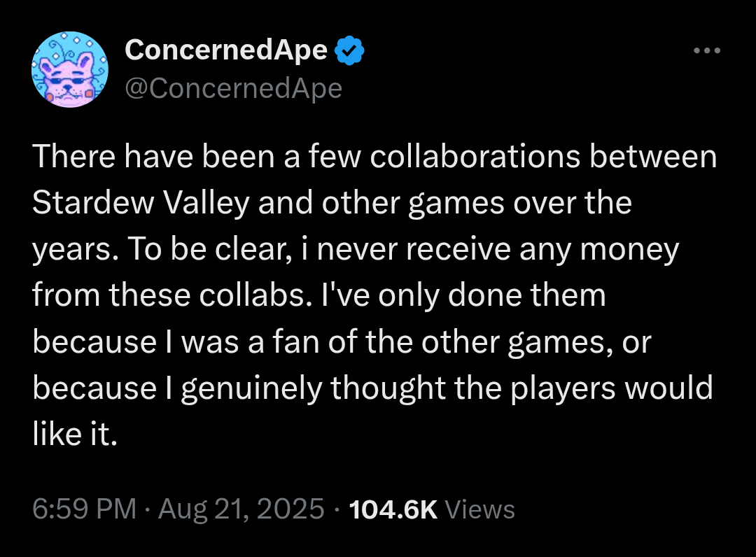Click the 6:59 PM timestamp

click(x=84, y=509)
